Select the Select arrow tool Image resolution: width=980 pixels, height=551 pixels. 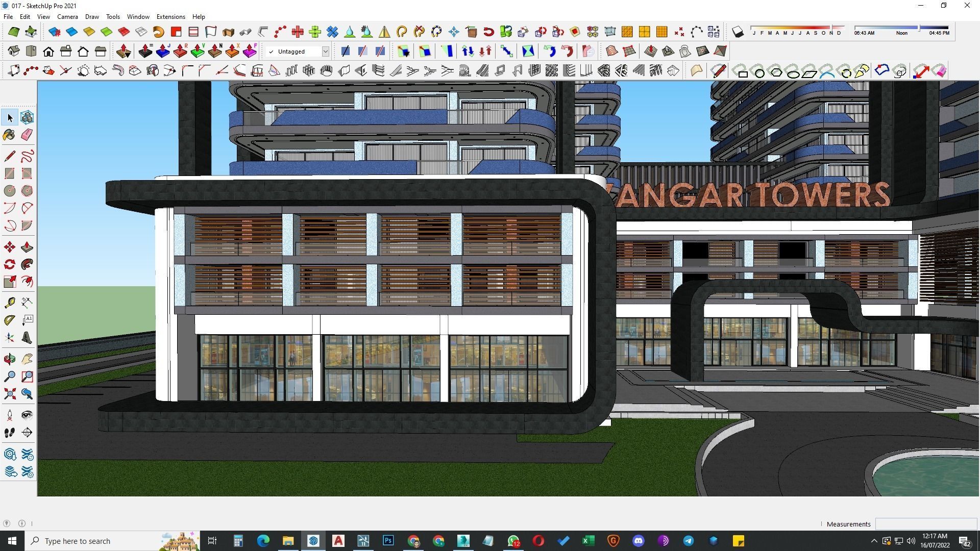(x=10, y=118)
